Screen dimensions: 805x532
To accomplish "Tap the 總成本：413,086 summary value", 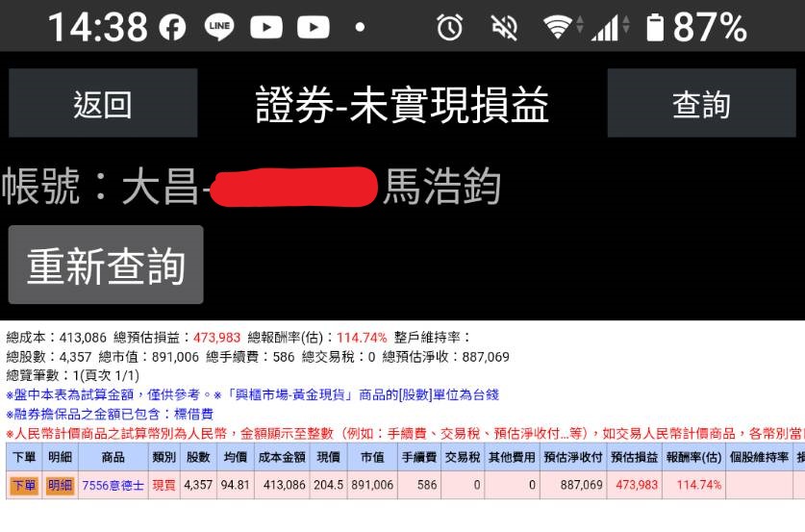I will 57,338.
